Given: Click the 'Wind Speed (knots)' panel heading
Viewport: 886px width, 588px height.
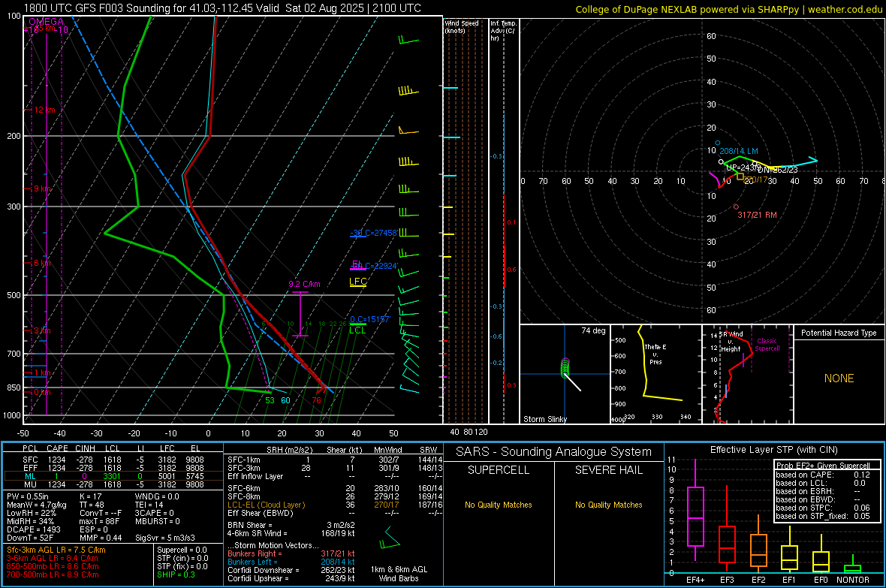Looking at the screenshot, I should (462, 26).
